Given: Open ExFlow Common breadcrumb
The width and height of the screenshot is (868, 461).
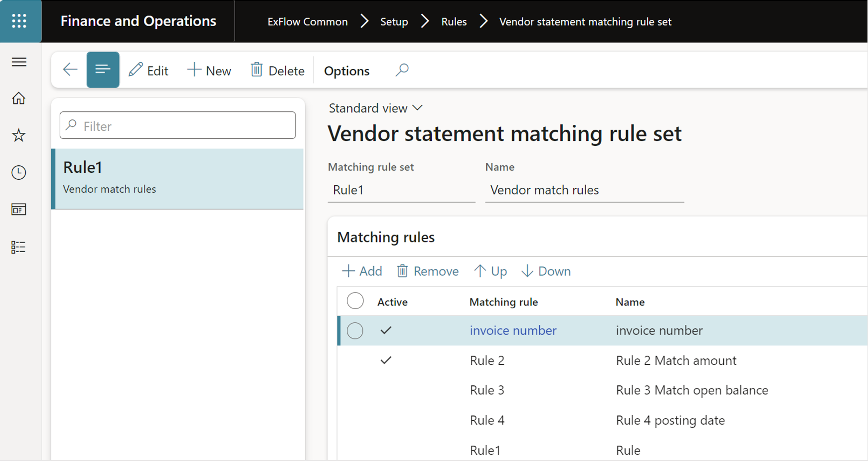Looking at the screenshot, I should tap(308, 22).
